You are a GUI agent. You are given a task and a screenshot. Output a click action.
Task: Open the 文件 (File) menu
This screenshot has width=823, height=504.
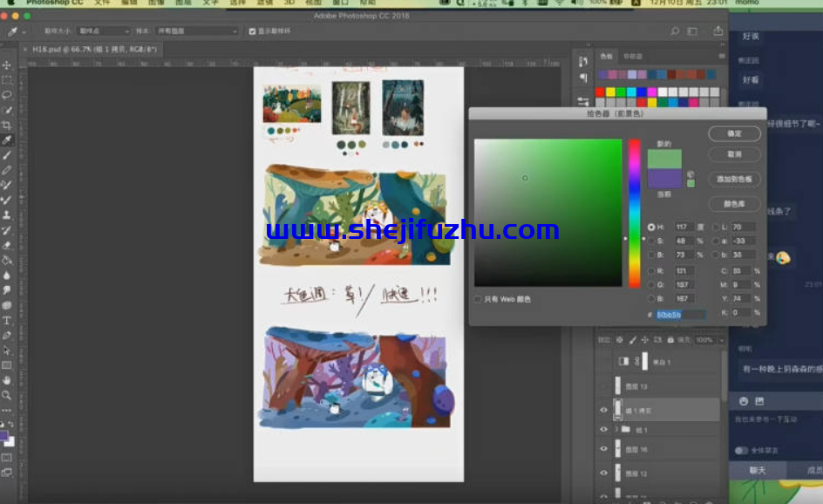102,3
